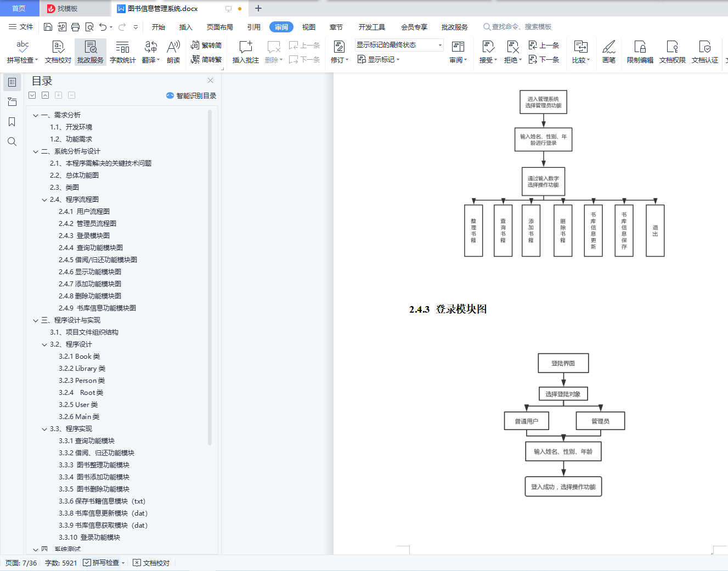Open the 比较 compare documents tool

581,52
